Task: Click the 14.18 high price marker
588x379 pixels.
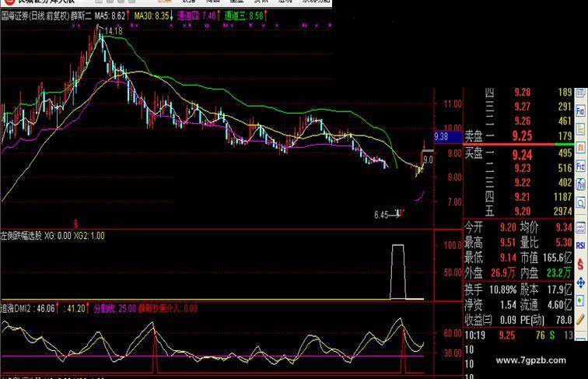Action: [x=114, y=31]
